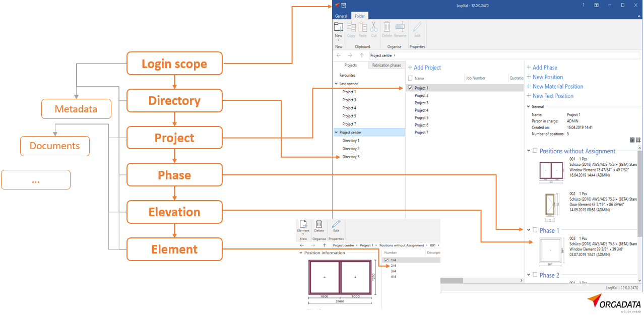Click the Project centre address bar field
Screen dimensions: 644x317
(x=504, y=55)
